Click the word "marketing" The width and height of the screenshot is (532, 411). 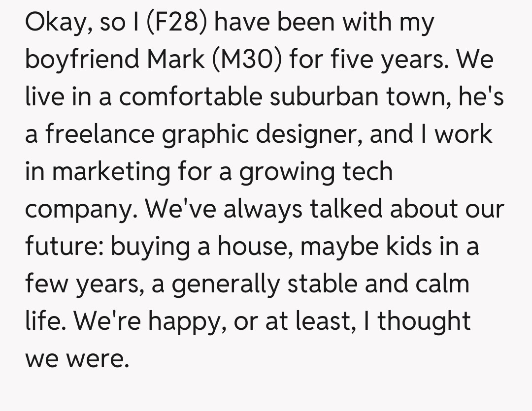[110, 172]
